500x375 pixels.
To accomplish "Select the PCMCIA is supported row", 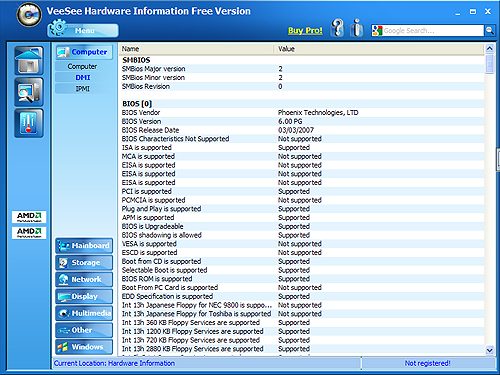I will click(302, 200).
